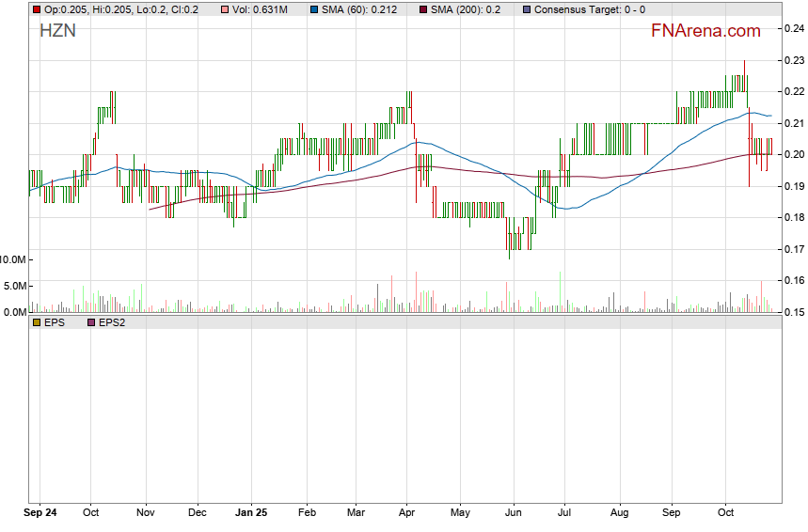
Task: Click the Vol: 0.631M legend label
Action: tap(259, 9)
